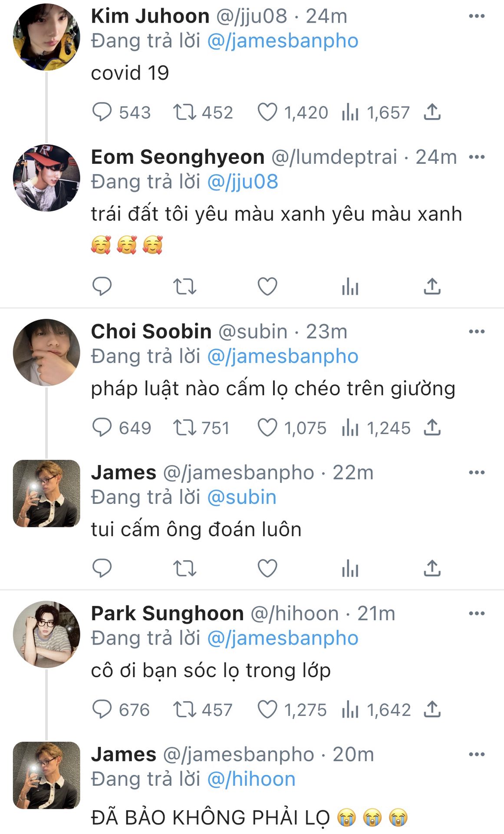Open more options on Kim Juhoon's tweet
The image size is (504, 834).
click(x=477, y=16)
